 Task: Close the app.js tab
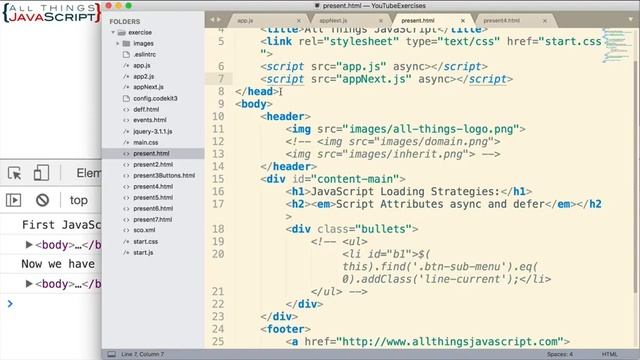[x=299, y=20]
